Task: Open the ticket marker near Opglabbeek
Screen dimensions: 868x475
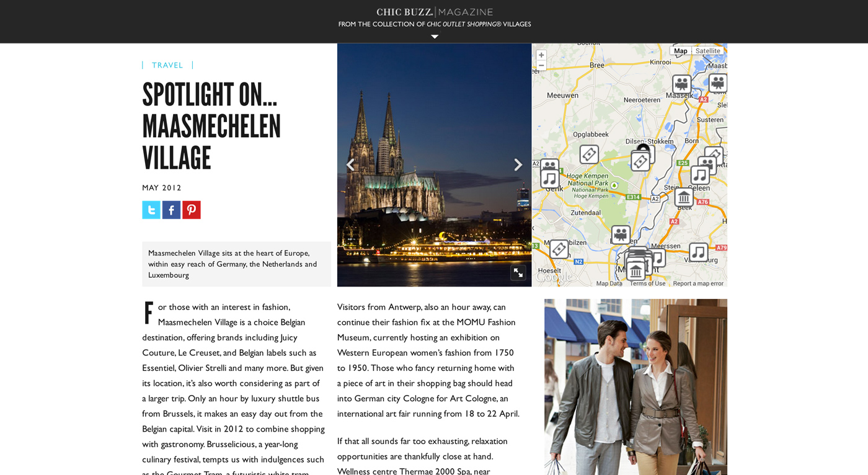Action: (x=589, y=154)
